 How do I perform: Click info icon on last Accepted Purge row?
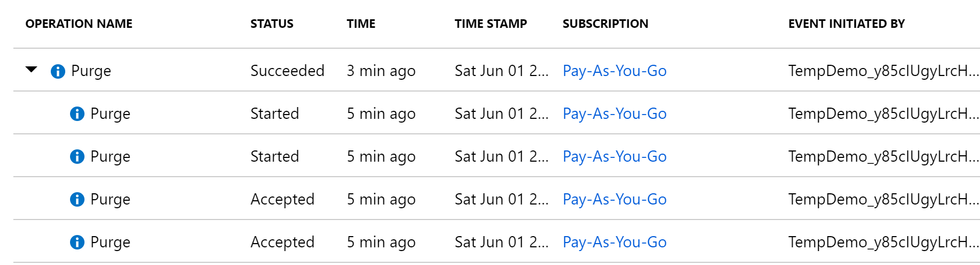(77, 242)
